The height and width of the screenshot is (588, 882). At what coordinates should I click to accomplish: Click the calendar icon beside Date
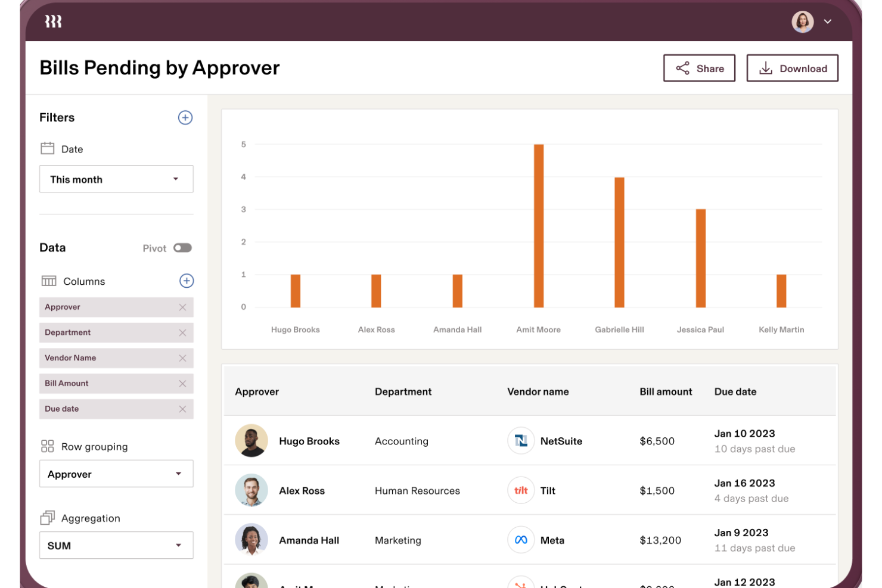point(48,148)
